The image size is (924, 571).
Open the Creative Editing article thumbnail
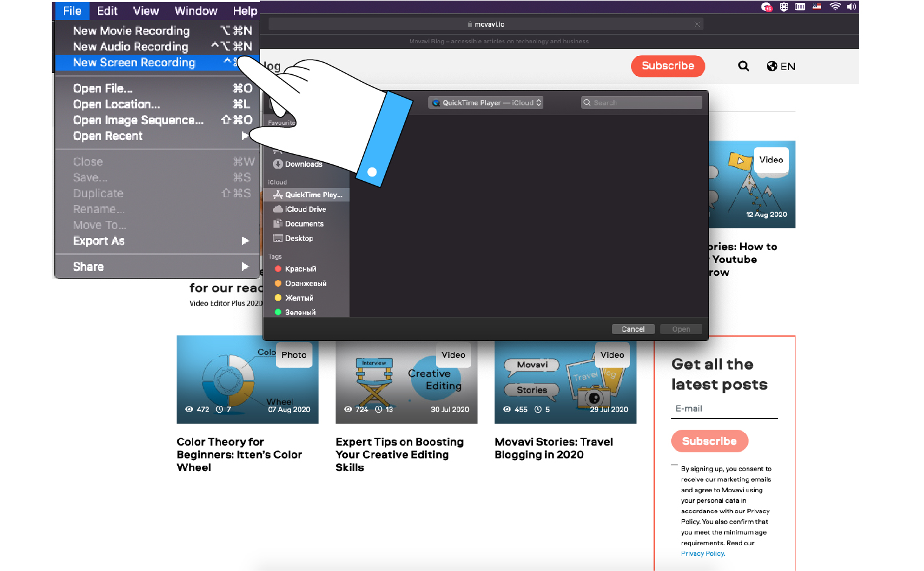[x=406, y=382]
